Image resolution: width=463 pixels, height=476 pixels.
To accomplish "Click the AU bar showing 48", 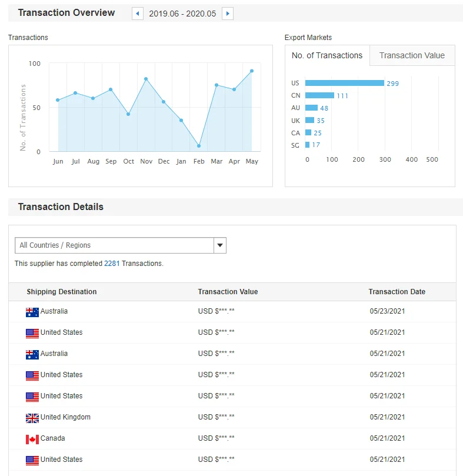I will point(311,108).
